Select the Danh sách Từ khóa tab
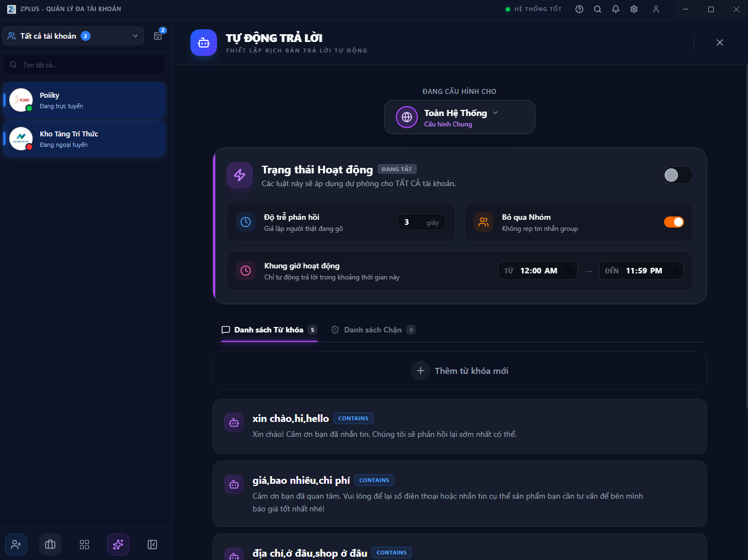 point(269,330)
